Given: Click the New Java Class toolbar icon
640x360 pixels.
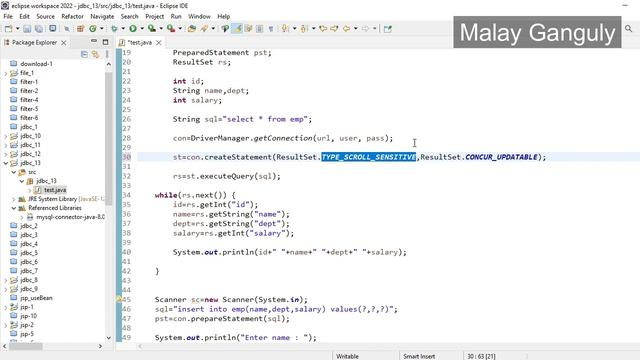Looking at the screenshot, I should pos(93,29).
